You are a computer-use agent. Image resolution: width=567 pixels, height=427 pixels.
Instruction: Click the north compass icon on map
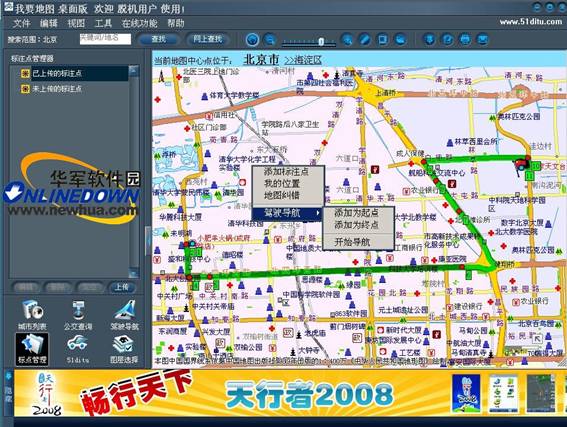click(161, 76)
